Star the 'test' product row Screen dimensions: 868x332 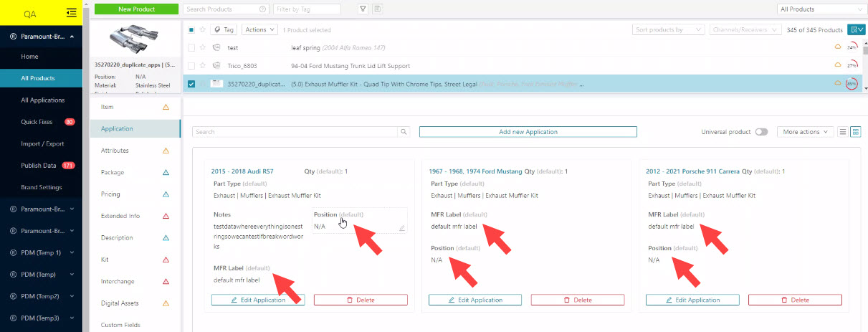pos(202,47)
